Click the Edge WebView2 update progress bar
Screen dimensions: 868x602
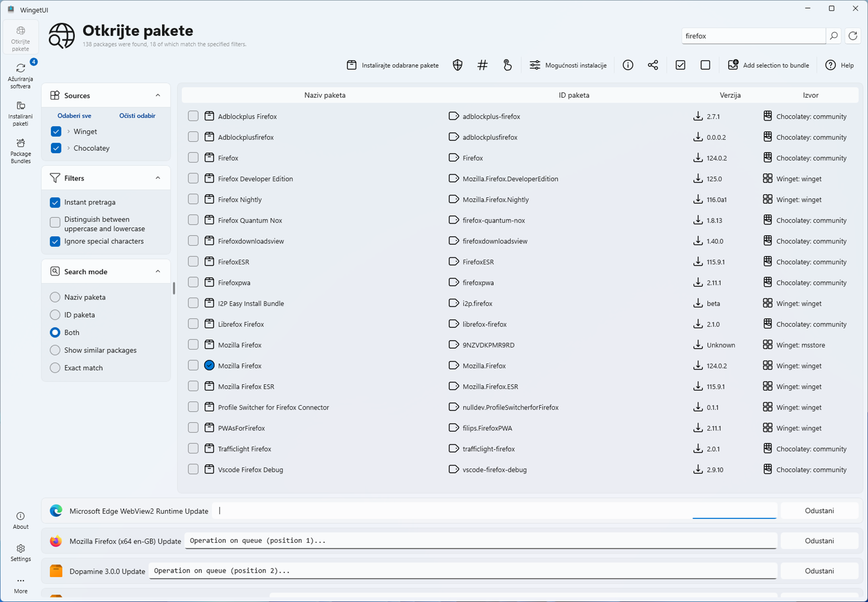[x=734, y=518]
